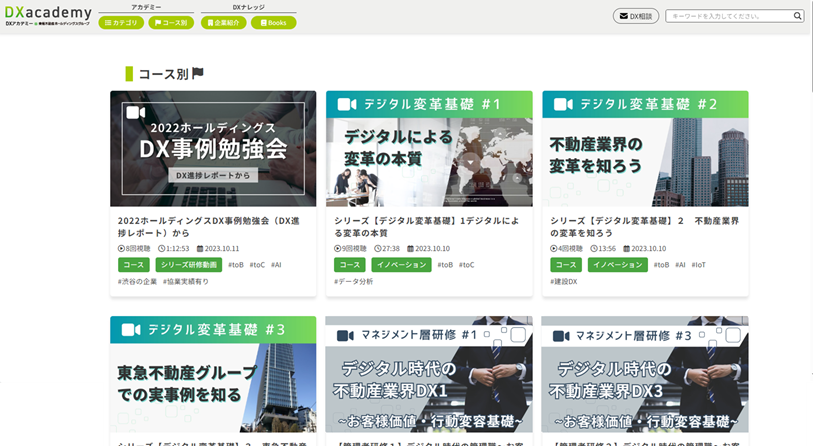
Task: Click title シリーズ【デジタル変革基礎】2 不動産業界の変革を知ろう
Action: [x=644, y=227]
